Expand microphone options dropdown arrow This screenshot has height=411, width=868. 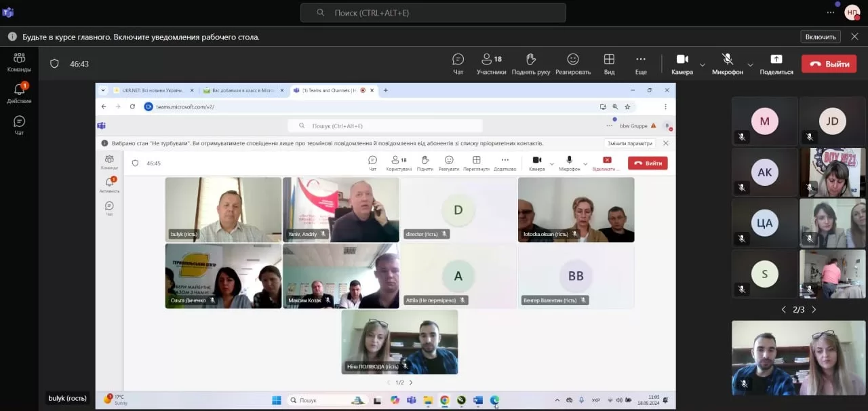pos(750,65)
